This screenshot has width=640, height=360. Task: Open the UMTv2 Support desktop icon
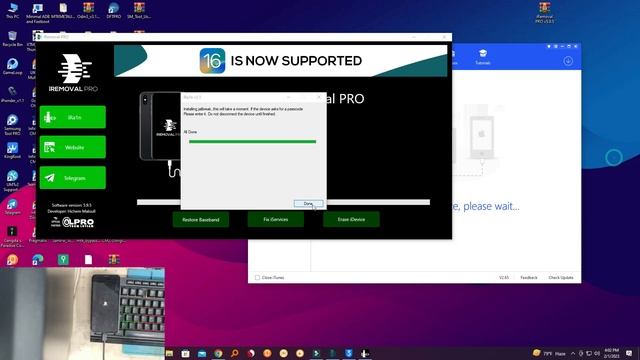click(12, 181)
